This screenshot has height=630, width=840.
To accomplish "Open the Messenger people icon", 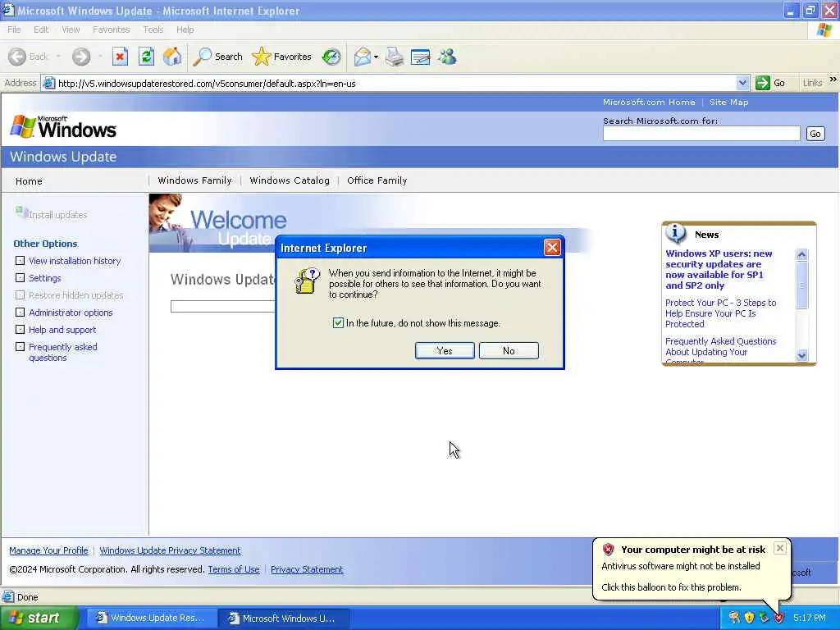I will point(447,57).
